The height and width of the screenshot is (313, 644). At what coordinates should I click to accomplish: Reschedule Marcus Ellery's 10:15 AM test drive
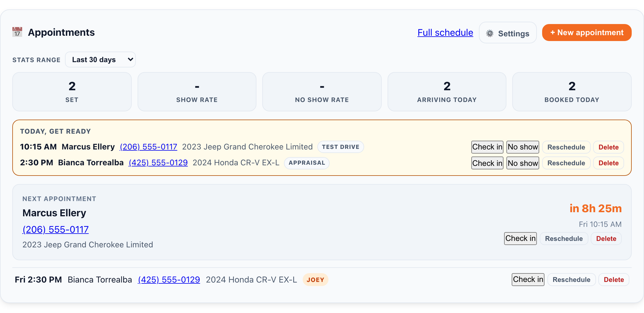tap(566, 147)
